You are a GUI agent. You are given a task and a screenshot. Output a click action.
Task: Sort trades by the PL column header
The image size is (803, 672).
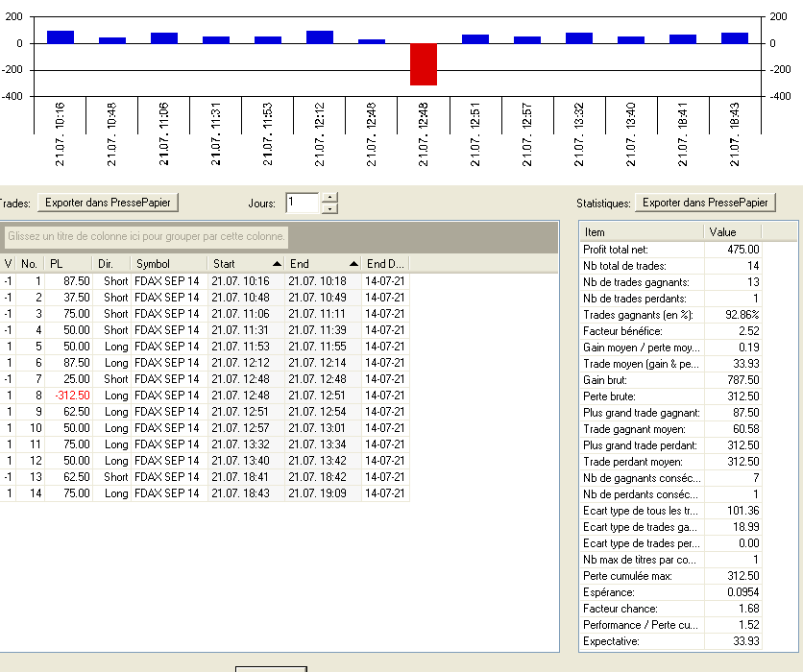tap(67, 263)
